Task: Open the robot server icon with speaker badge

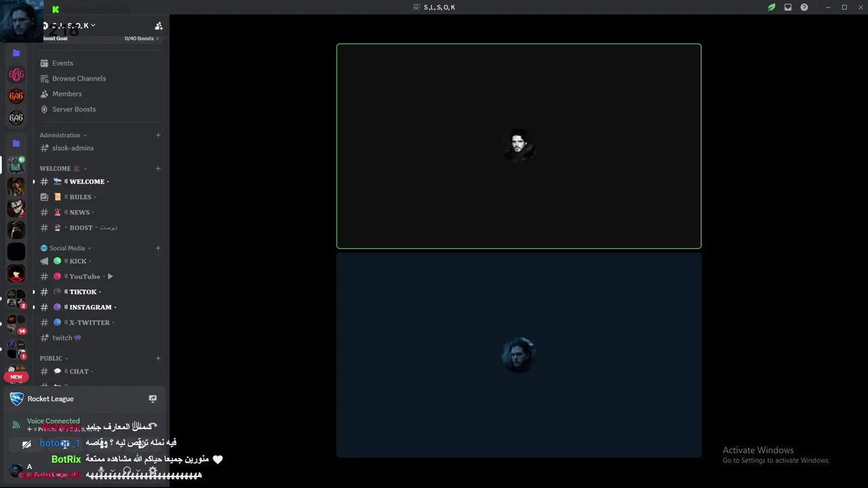Action: tap(16, 165)
